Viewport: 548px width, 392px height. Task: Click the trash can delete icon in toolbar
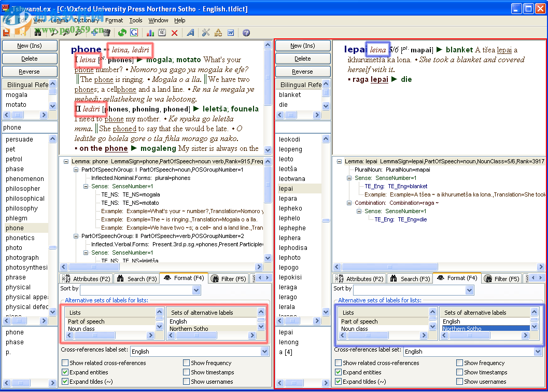tap(106, 33)
